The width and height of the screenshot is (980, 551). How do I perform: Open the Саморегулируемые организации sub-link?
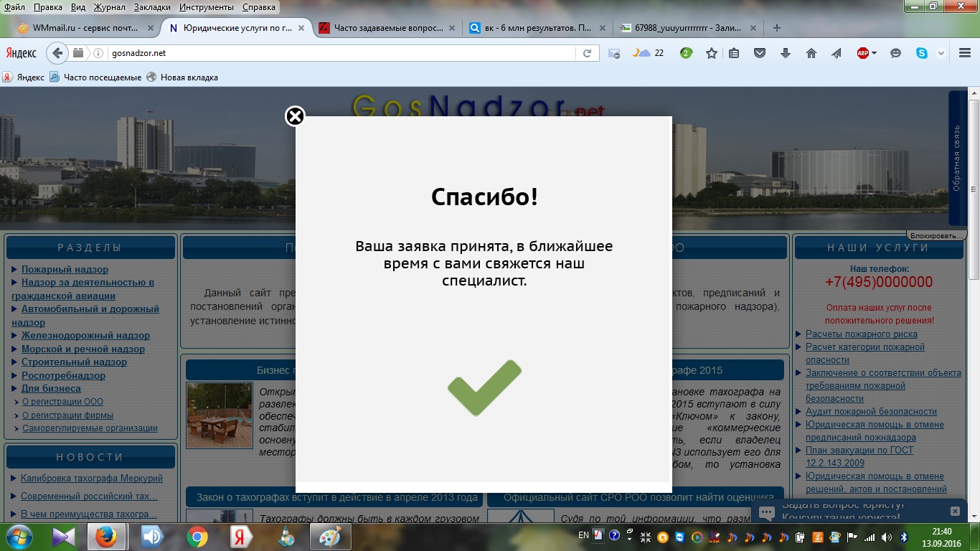(90, 428)
